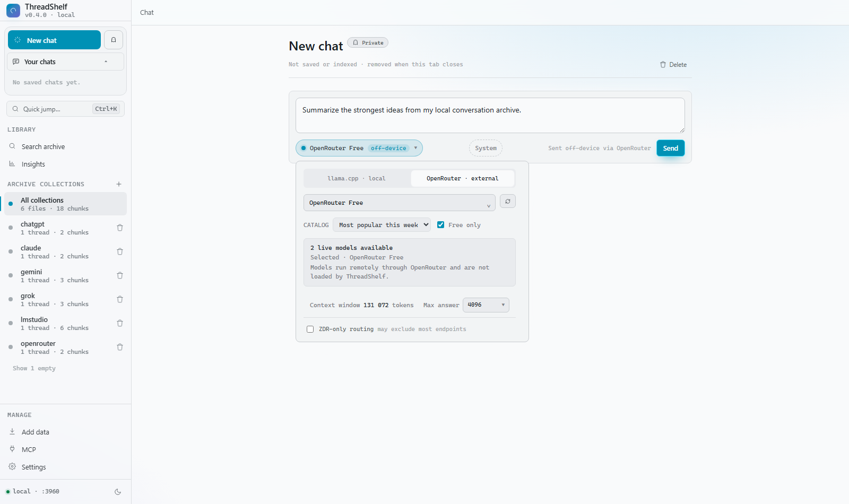Switch to the llama.cpp local tab
This screenshot has height=504, width=849.
point(357,178)
